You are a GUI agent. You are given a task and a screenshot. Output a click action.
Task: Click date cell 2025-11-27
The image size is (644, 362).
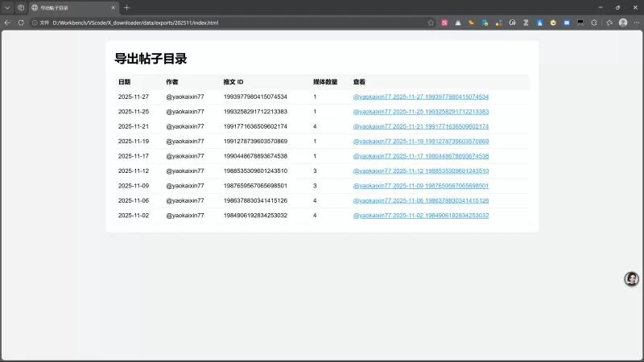134,97
